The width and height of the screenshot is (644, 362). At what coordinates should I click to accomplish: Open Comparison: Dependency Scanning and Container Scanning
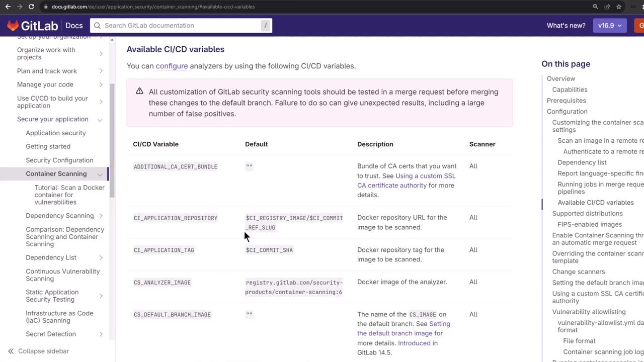[65, 236]
